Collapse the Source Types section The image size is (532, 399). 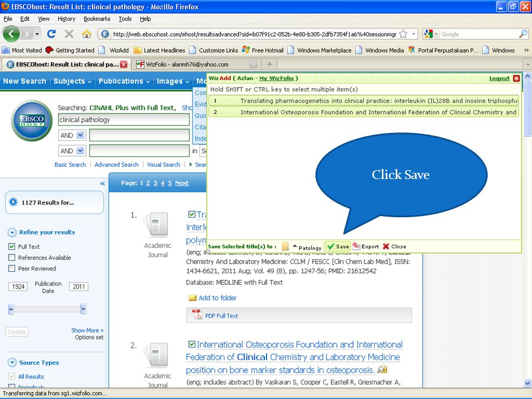(12, 362)
